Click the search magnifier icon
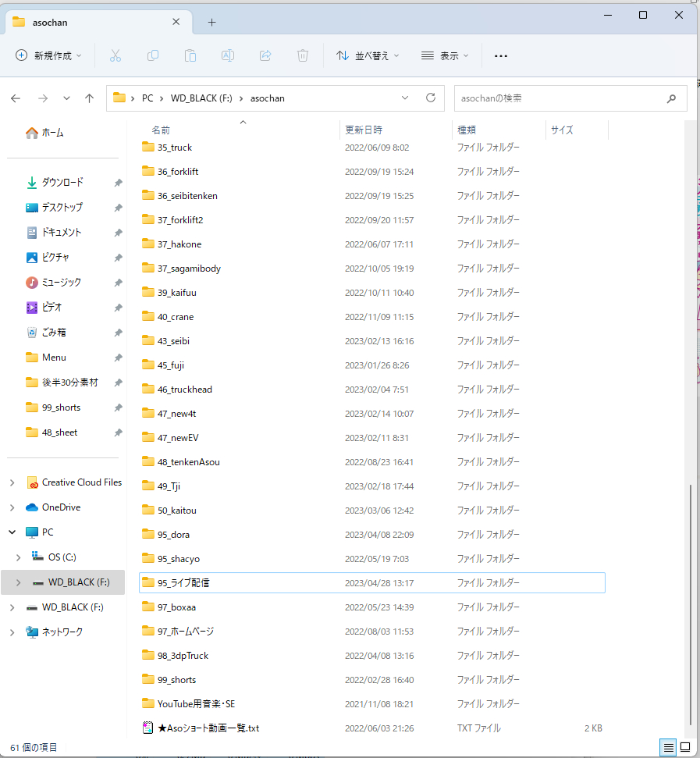 (x=671, y=98)
